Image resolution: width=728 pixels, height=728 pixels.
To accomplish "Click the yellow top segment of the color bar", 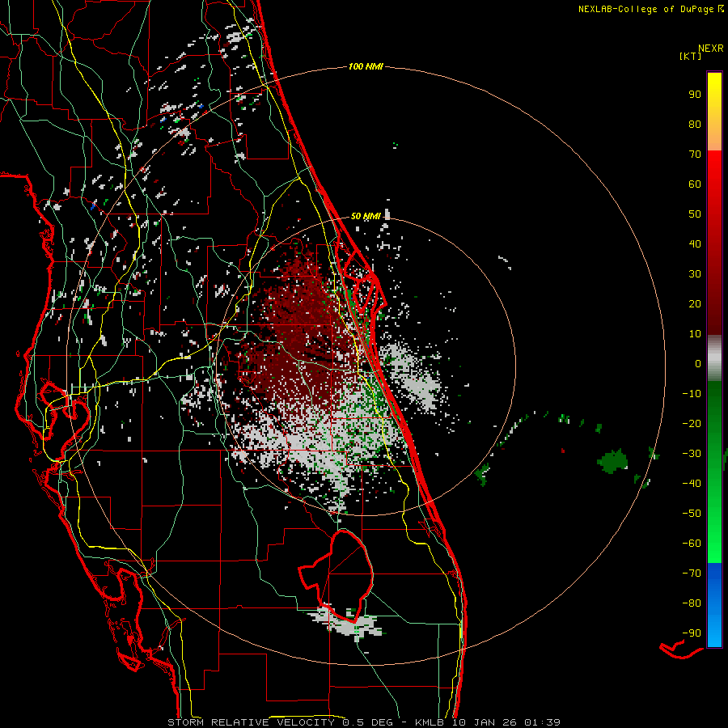I will pyautogui.click(x=714, y=112).
